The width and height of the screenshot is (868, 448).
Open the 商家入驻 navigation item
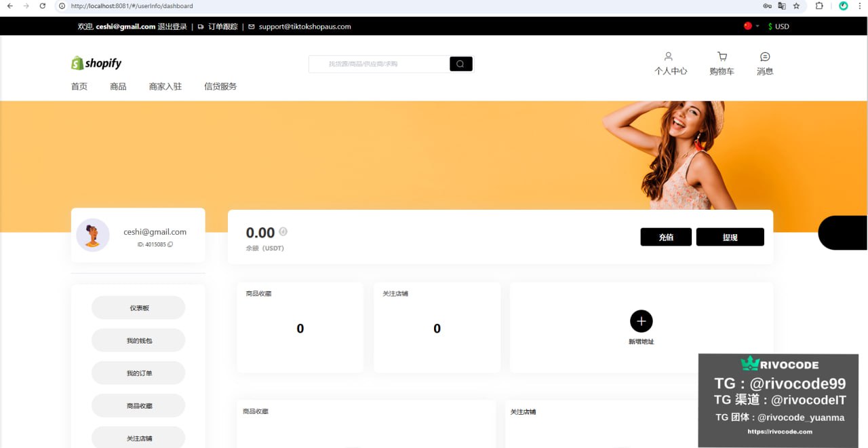(x=165, y=86)
